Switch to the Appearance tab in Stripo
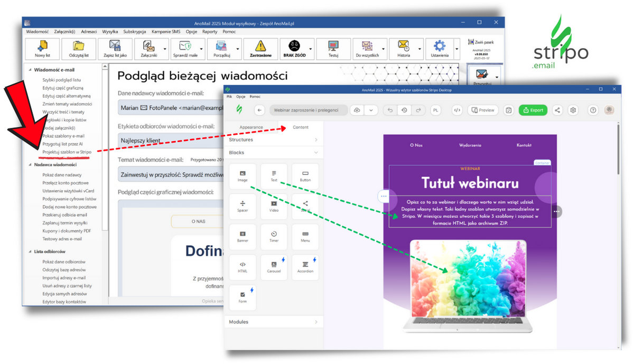The image size is (634, 364). (x=251, y=127)
